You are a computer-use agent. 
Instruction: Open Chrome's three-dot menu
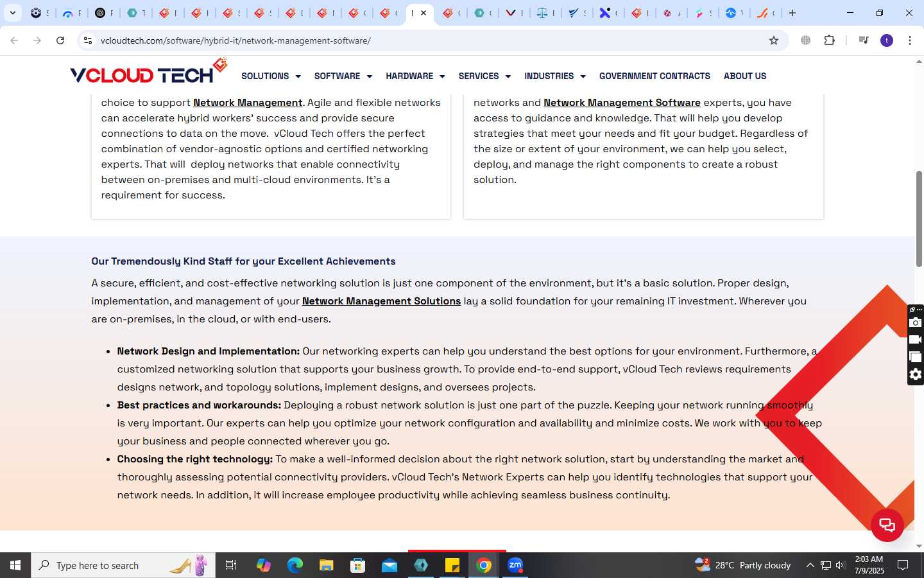(910, 40)
